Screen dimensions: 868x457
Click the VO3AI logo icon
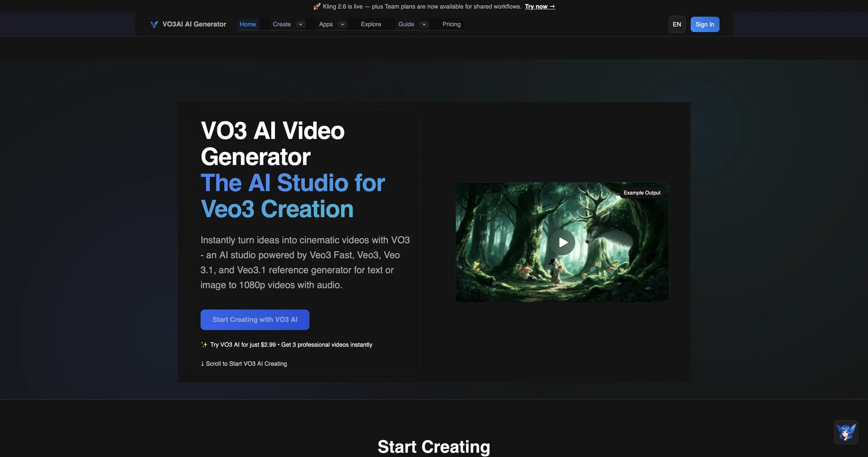click(x=154, y=24)
